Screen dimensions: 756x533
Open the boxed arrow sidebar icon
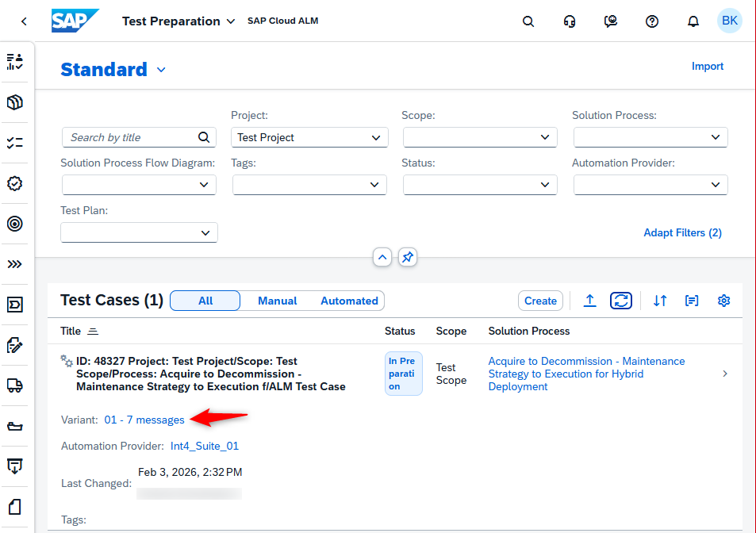coord(15,305)
